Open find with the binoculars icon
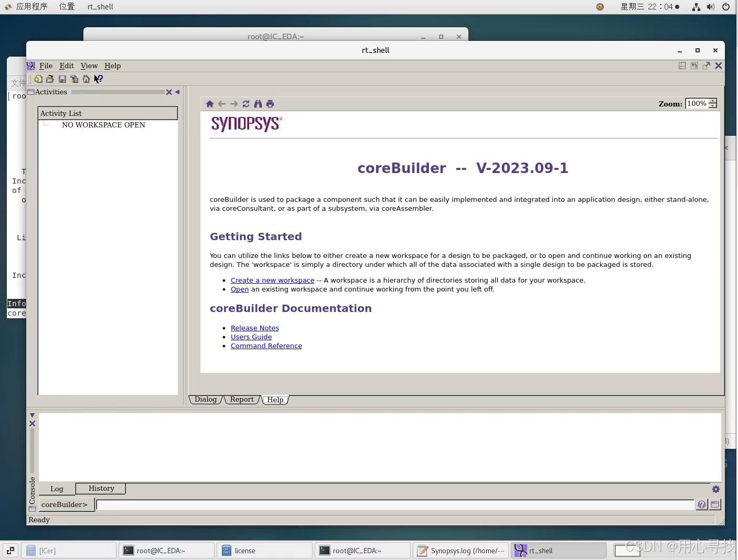 coord(258,104)
